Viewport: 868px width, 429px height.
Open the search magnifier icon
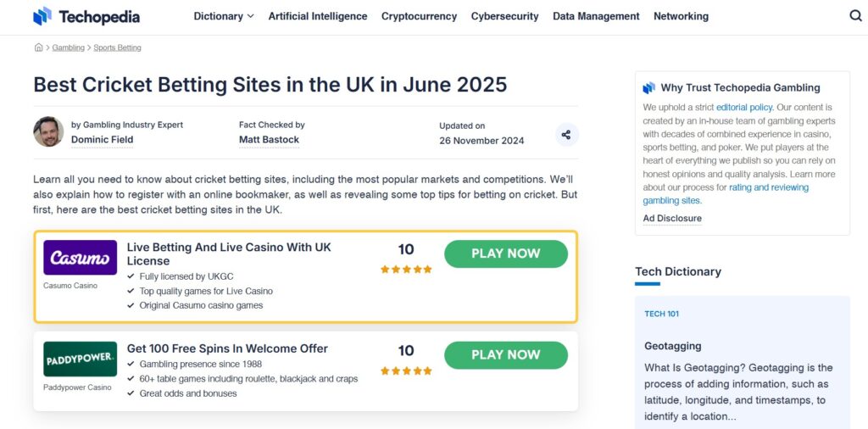coord(855,16)
